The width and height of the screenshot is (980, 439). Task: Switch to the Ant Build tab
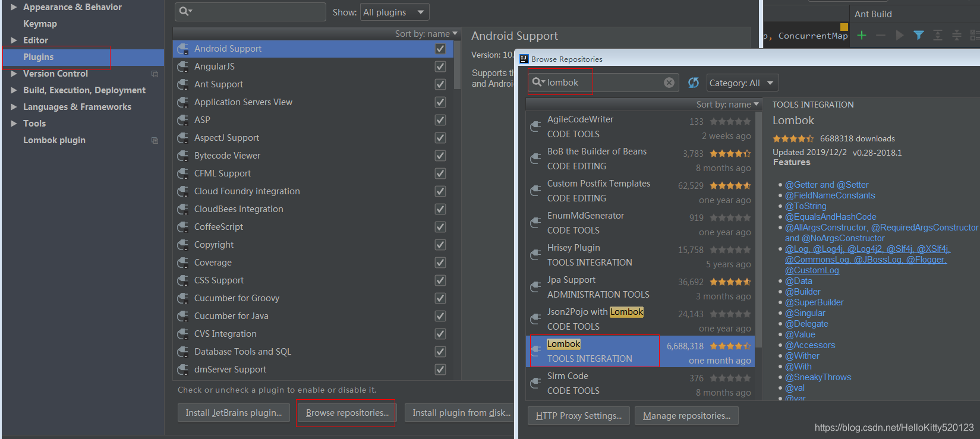coord(873,14)
